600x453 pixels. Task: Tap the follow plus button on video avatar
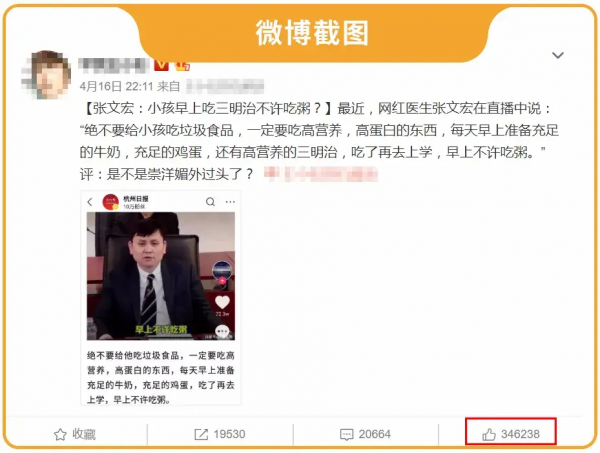pos(222,281)
